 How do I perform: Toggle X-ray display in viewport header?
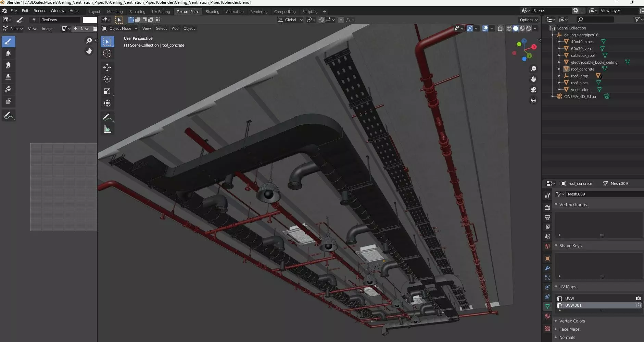click(x=500, y=28)
